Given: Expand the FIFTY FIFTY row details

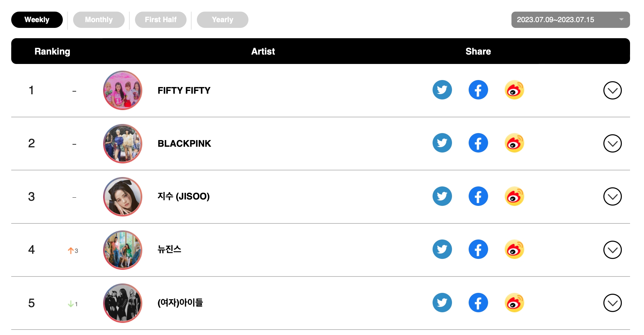Looking at the screenshot, I should (612, 90).
